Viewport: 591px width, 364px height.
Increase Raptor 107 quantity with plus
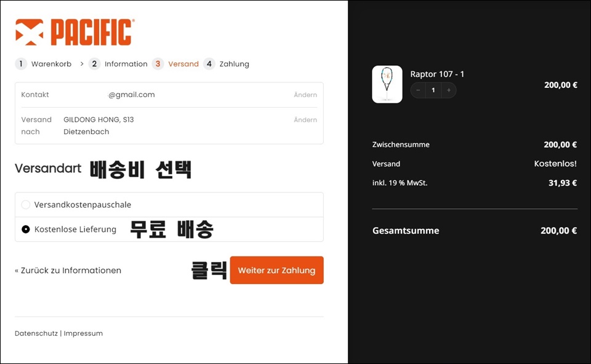449,90
